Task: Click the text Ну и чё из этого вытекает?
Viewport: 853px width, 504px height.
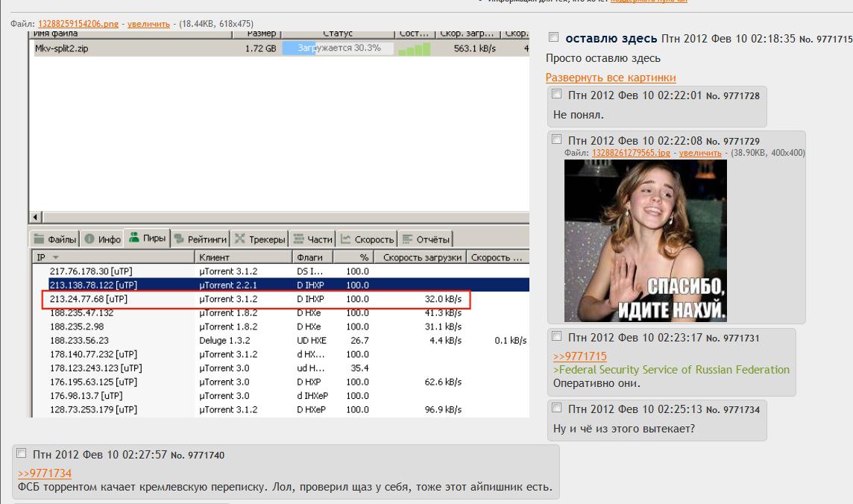Action: [x=624, y=429]
